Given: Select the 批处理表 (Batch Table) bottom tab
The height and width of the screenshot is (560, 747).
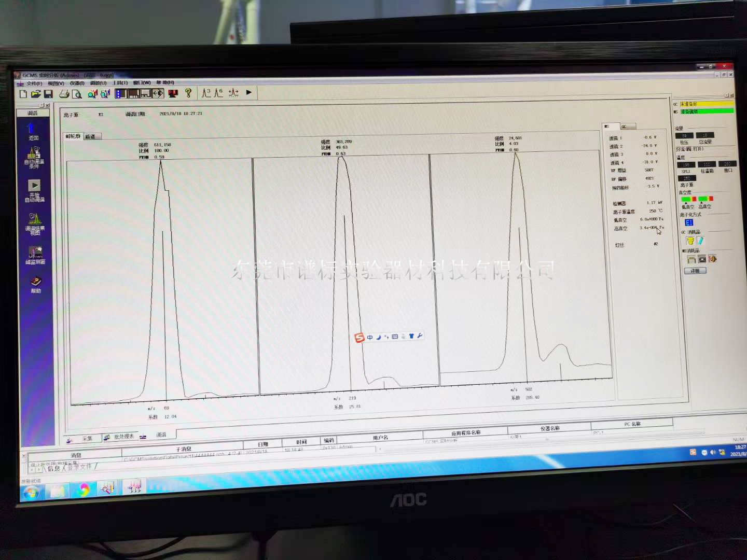Looking at the screenshot, I should click(x=123, y=437).
